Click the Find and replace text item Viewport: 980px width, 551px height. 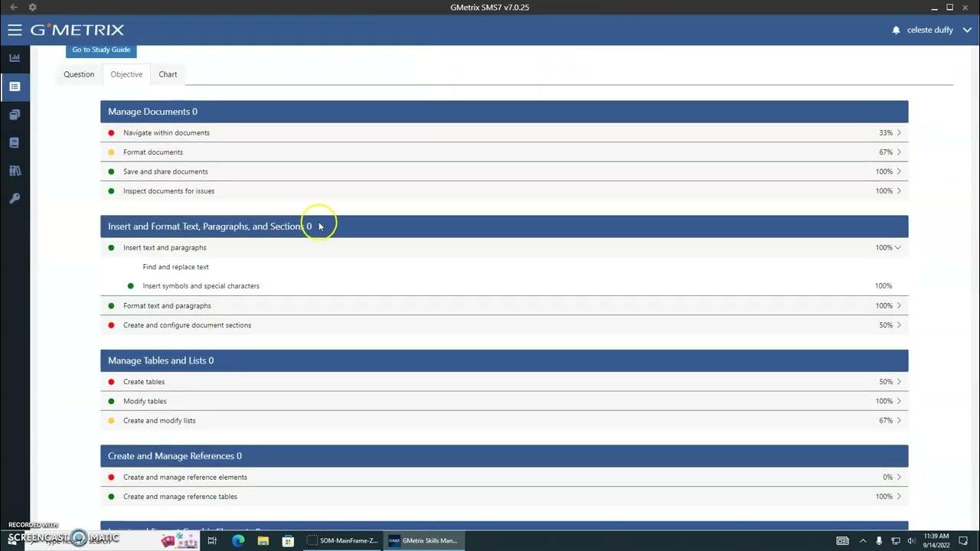(x=175, y=267)
